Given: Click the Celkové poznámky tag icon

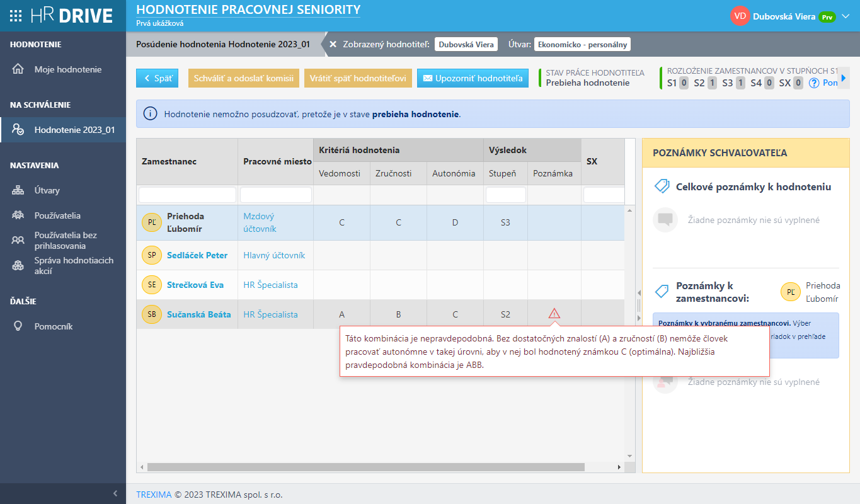Looking at the screenshot, I should click(662, 186).
